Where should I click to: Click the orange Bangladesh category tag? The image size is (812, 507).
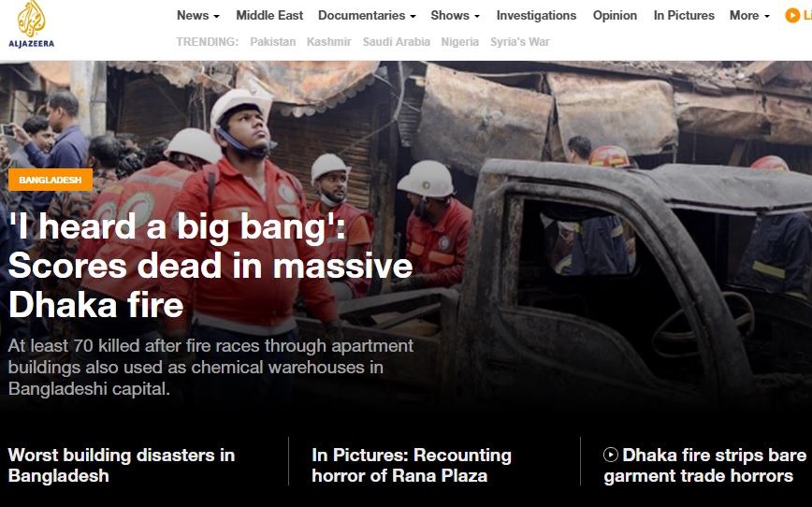click(x=51, y=180)
